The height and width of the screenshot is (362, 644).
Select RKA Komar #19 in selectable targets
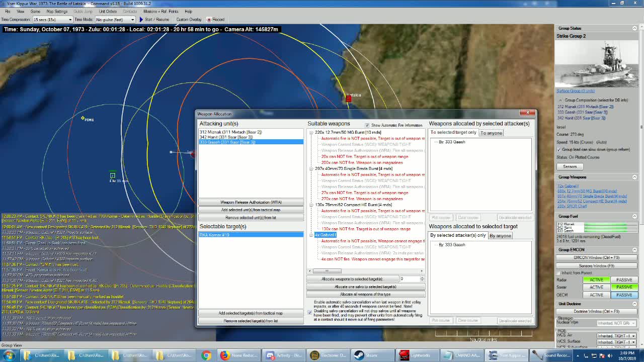point(251,235)
